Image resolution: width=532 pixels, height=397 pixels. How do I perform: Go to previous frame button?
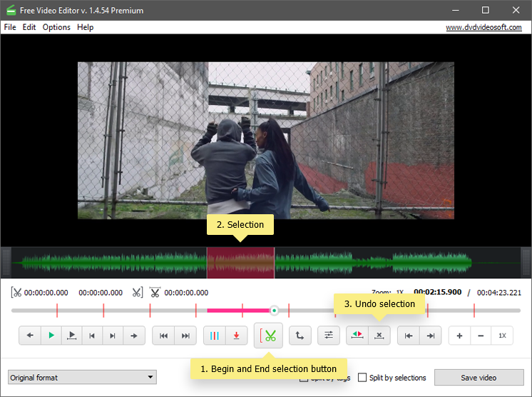tap(92, 336)
